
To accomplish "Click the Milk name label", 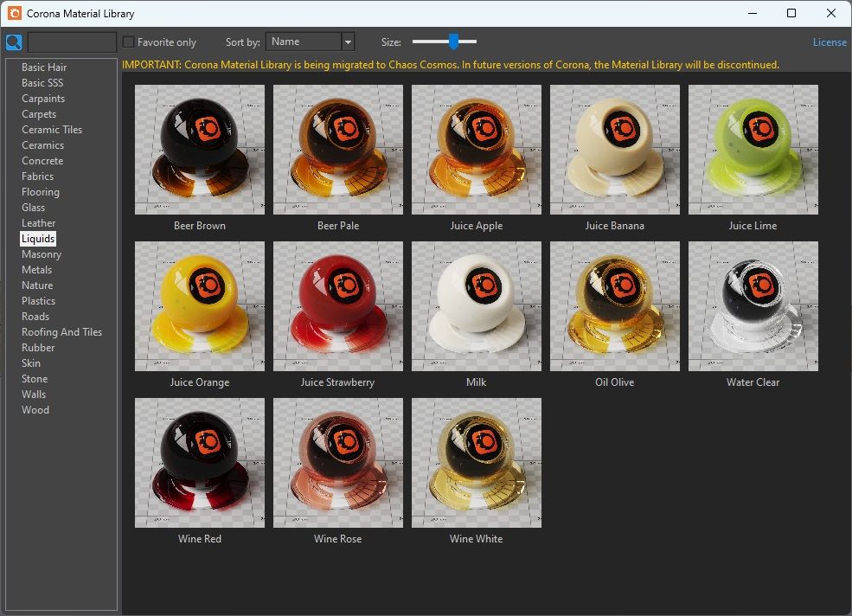I will click(477, 382).
